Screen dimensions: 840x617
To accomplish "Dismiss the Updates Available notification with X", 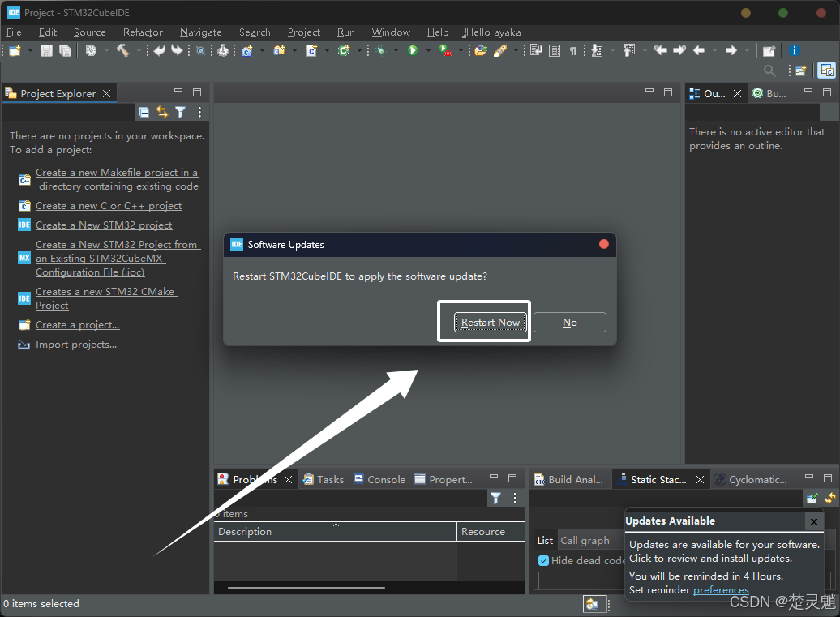I will (814, 521).
